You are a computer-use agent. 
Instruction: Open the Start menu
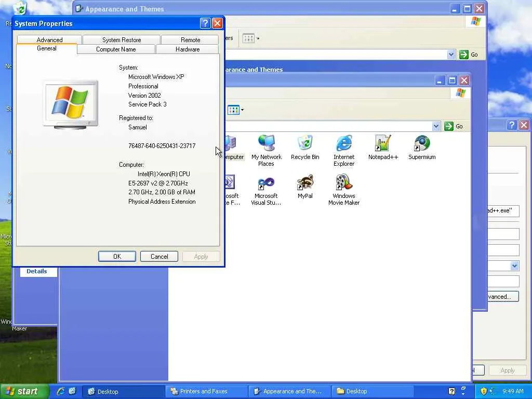[24, 391]
